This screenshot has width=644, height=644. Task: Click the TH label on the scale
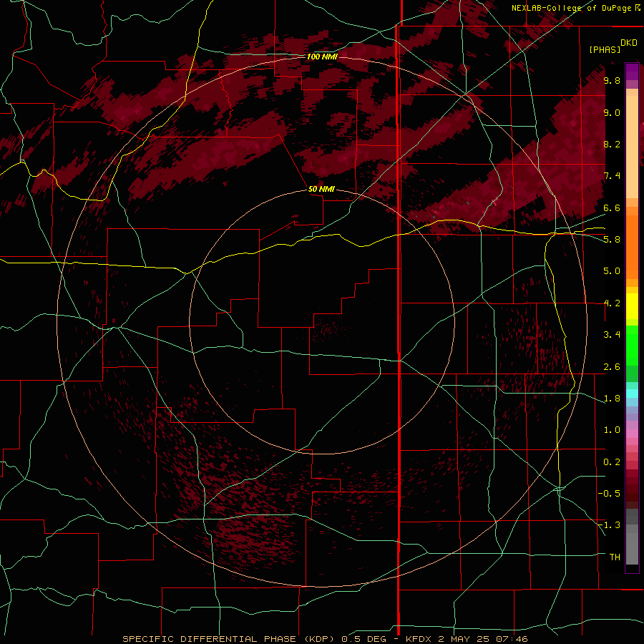(615, 557)
